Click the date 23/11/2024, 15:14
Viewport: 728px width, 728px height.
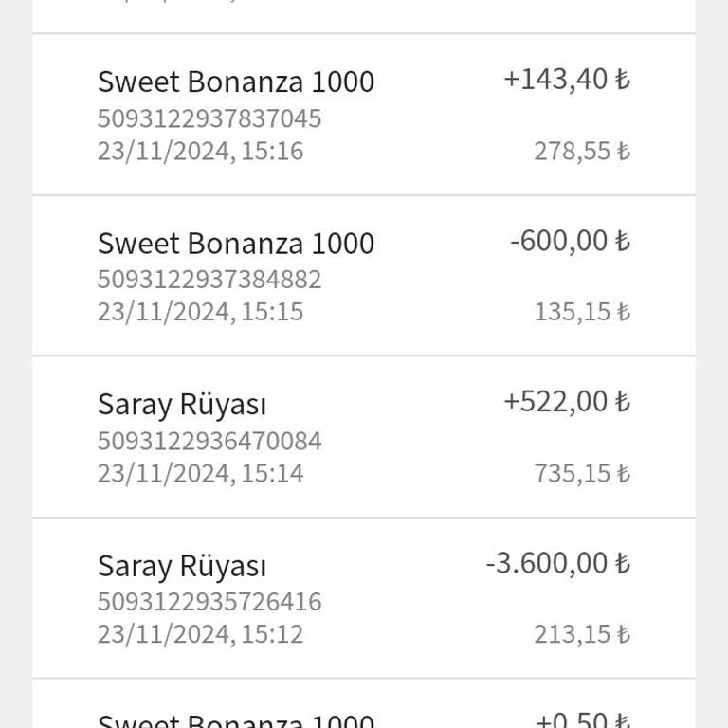pyautogui.click(x=200, y=473)
